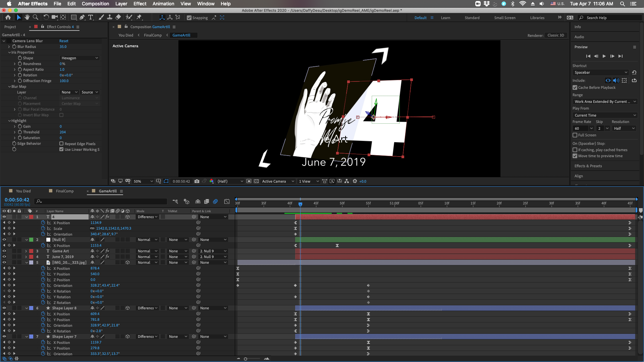Image resolution: width=644 pixels, height=362 pixels.
Task: Switch to FinalComp timeline tab
Action: 65,191
